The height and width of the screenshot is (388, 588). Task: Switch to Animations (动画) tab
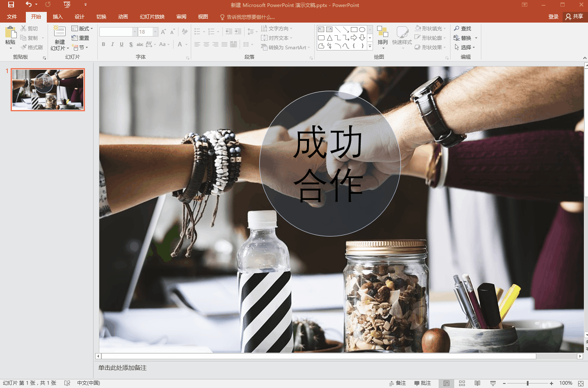click(123, 17)
